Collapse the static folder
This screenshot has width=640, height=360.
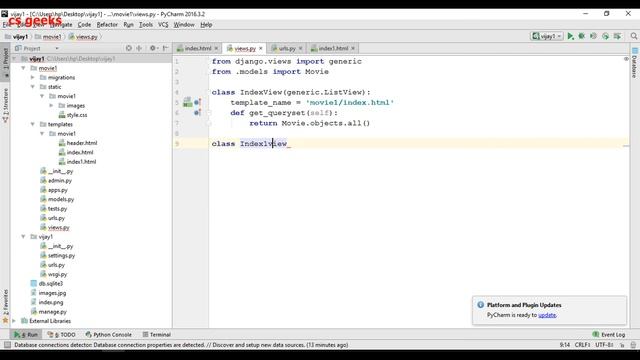(x=33, y=87)
